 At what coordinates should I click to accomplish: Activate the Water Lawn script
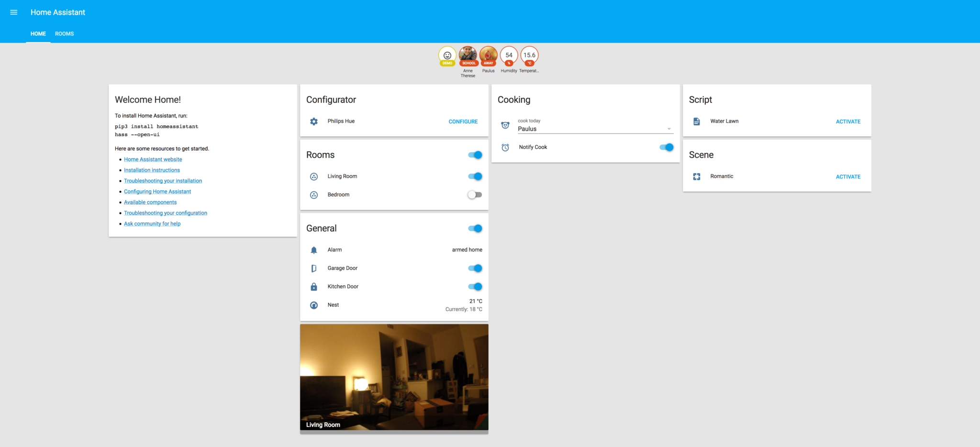(x=848, y=121)
